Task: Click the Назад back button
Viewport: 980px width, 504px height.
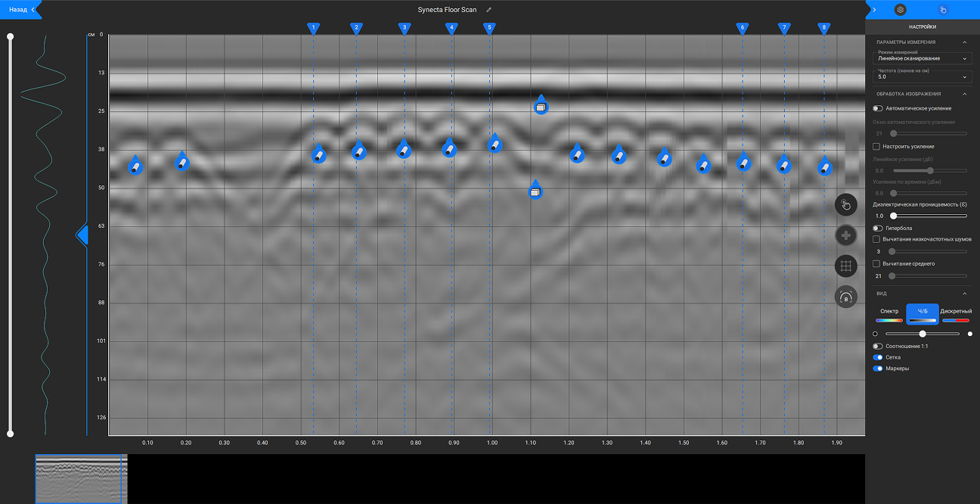Action: coord(17,10)
